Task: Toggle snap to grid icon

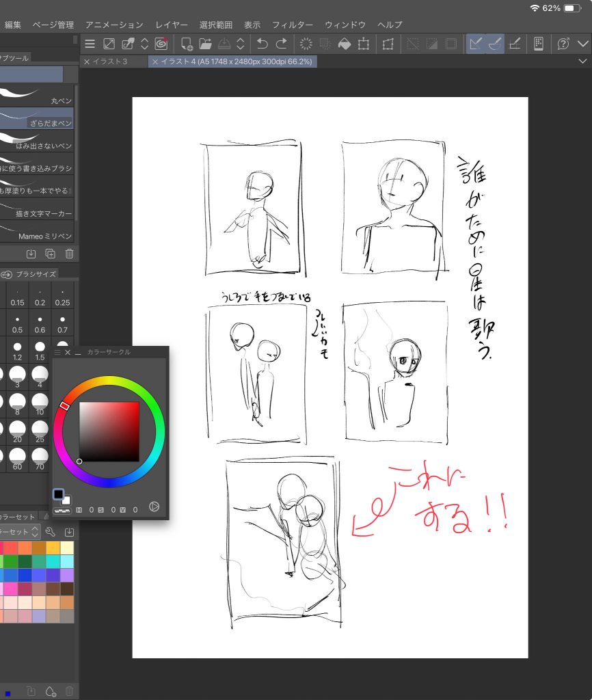Action: (515, 44)
